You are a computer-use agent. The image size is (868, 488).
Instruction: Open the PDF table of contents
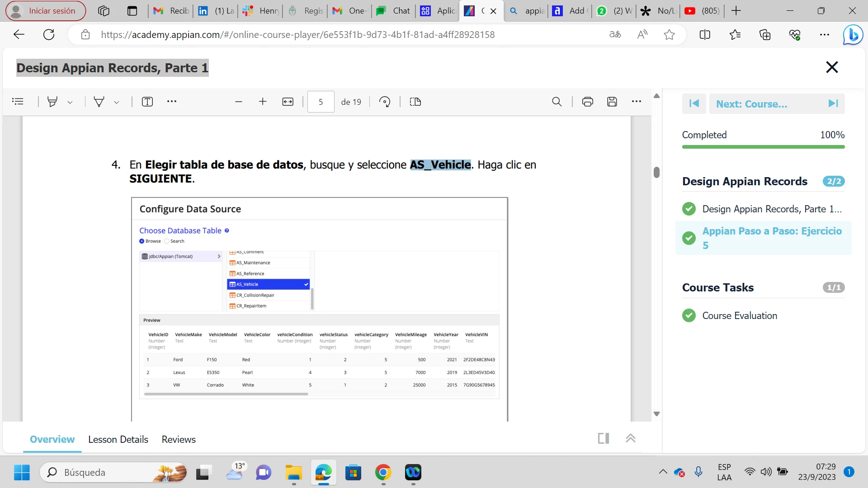click(18, 102)
